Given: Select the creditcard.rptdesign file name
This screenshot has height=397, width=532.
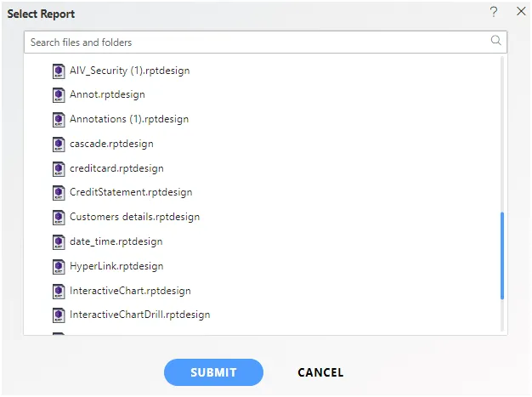Looking at the screenshot, I should [x=116, y=168].
